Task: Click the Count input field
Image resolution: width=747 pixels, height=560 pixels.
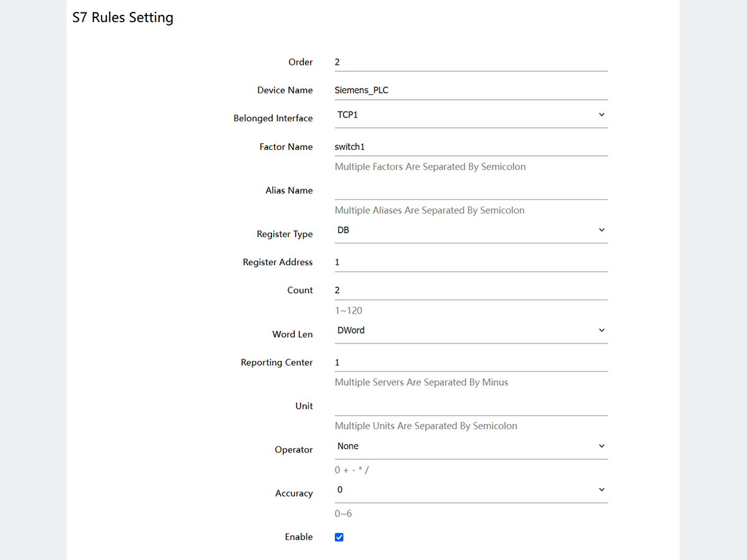Action: pos(471,291)
